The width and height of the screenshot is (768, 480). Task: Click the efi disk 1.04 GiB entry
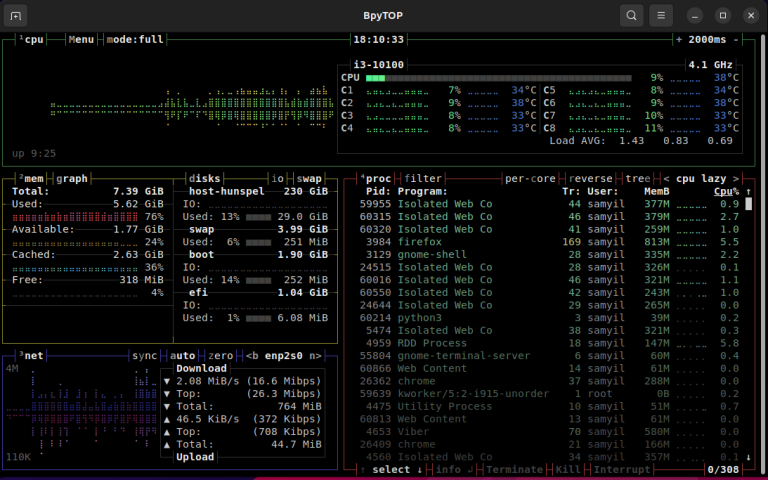[259, 293]
